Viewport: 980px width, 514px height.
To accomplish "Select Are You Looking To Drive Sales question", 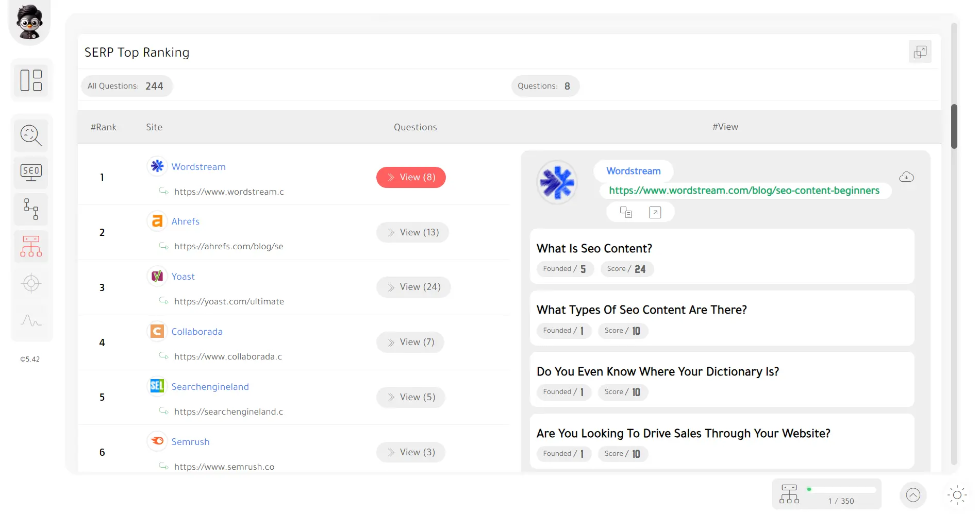I will (684, 433).
